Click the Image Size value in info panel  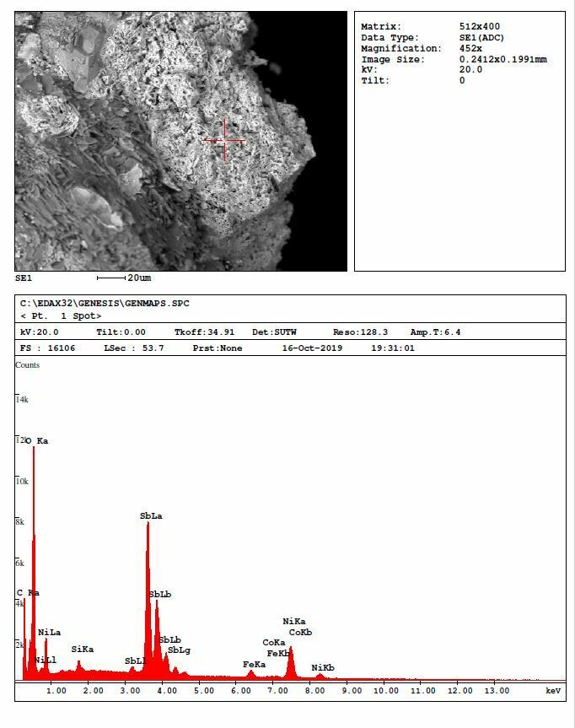click(x=502, y=59)
